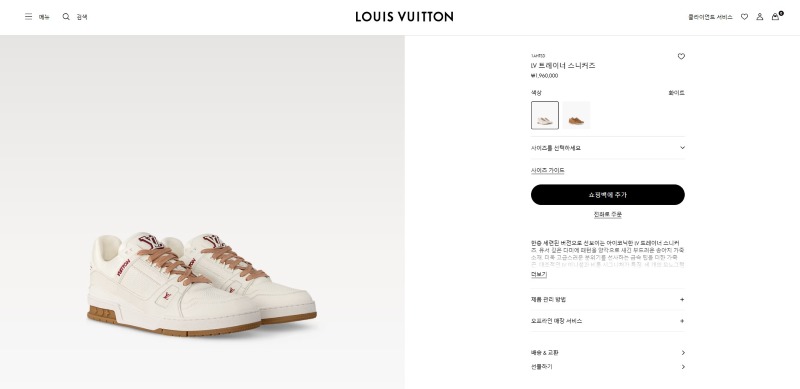Click the 전화로 주문 link
800x389 pixels.
point(608,215)
